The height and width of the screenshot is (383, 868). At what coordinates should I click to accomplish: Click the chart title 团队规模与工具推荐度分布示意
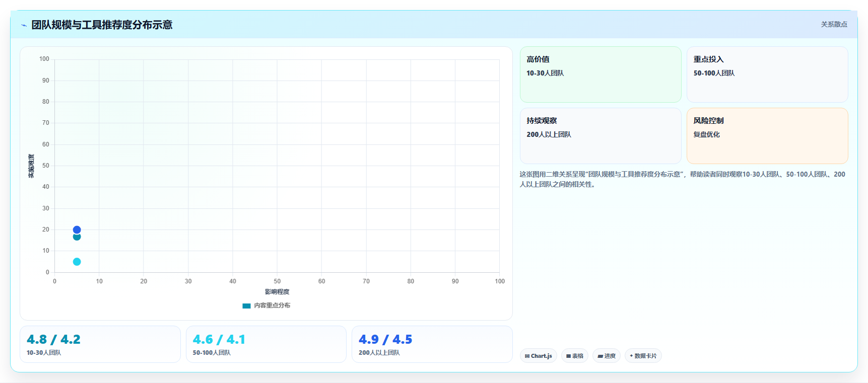tap(102, 25)
